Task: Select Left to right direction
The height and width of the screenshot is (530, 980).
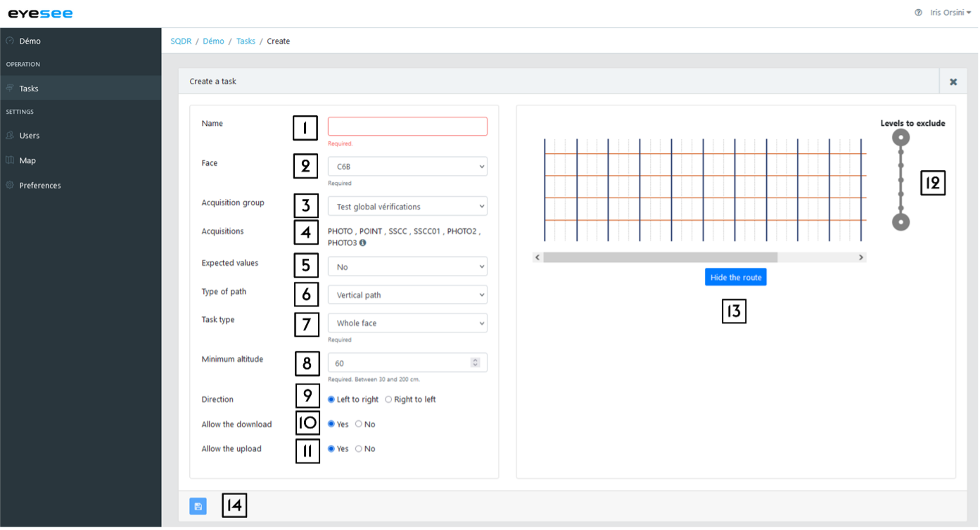Action: [x=331, y=400]
